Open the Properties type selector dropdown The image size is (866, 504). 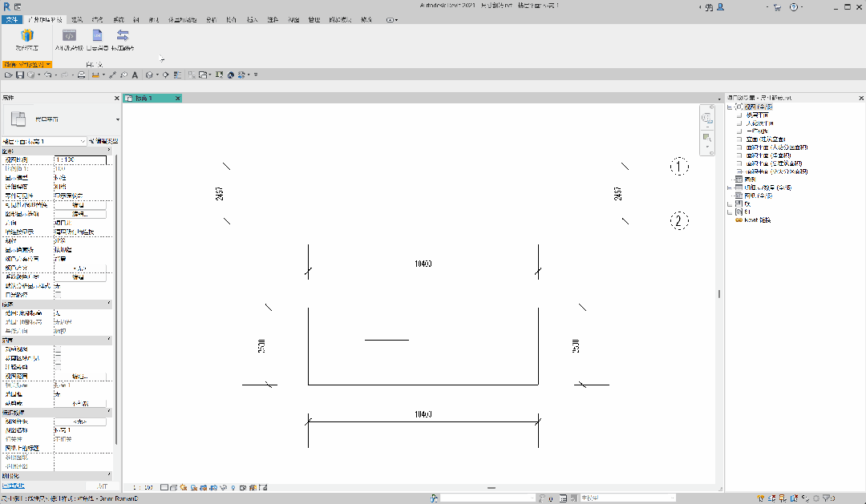click(x=117, y=119)
